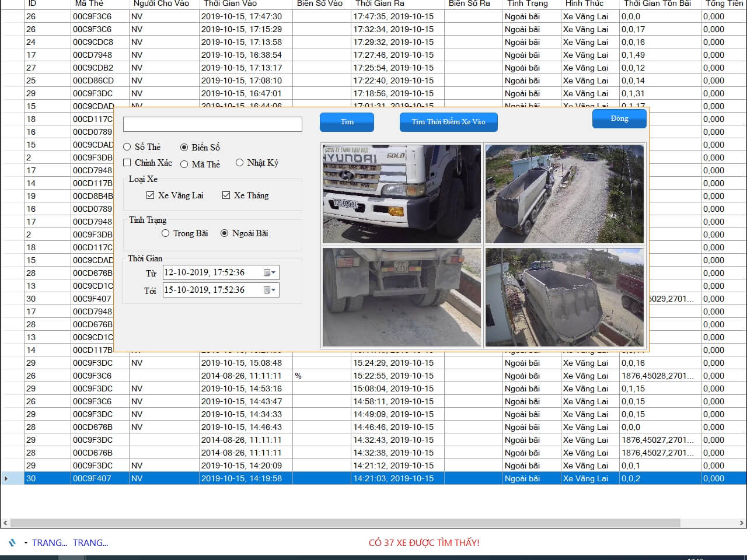Open calendar dropdown for the Từ date
The image size is (747, 560).
click(269, 272)
